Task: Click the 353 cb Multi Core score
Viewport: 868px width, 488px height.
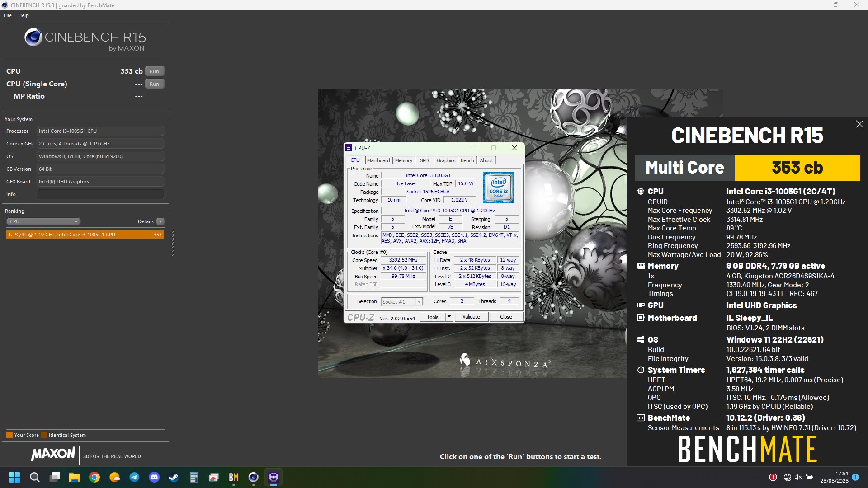Action: (797, 168)
